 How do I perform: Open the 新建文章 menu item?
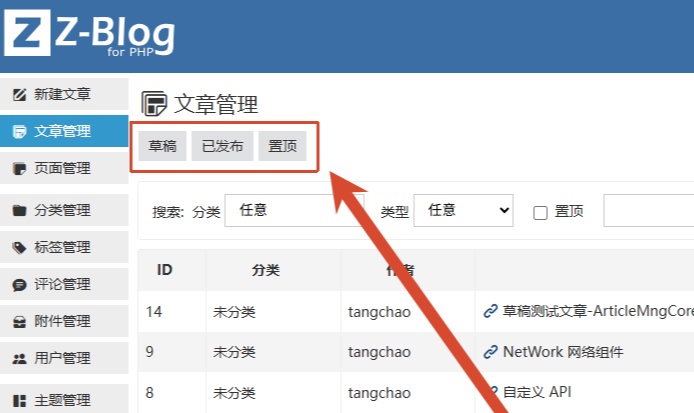64,94
